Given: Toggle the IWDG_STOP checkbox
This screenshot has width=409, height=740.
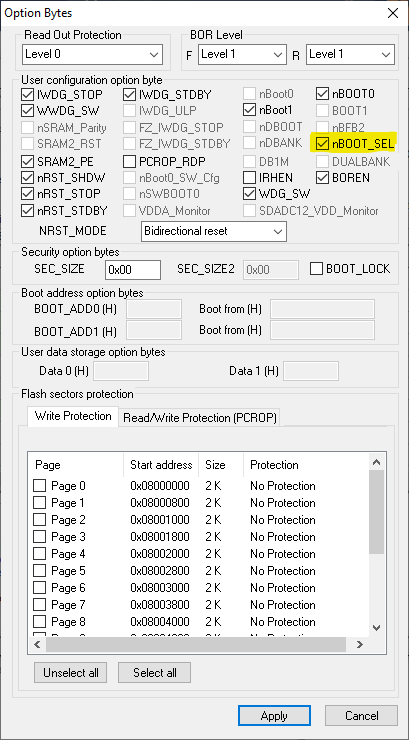Looking at the screenshot, I should pyautogui.click(x=27, y=94).
